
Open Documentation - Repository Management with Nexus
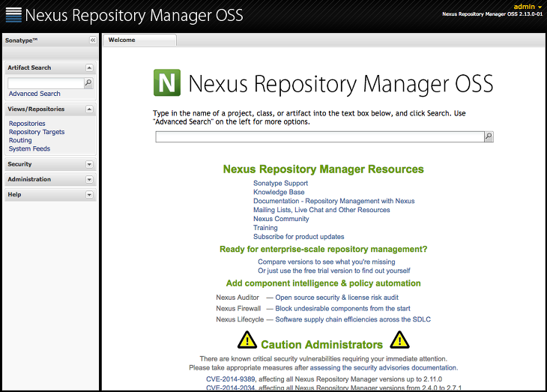(x=334, y=201)
